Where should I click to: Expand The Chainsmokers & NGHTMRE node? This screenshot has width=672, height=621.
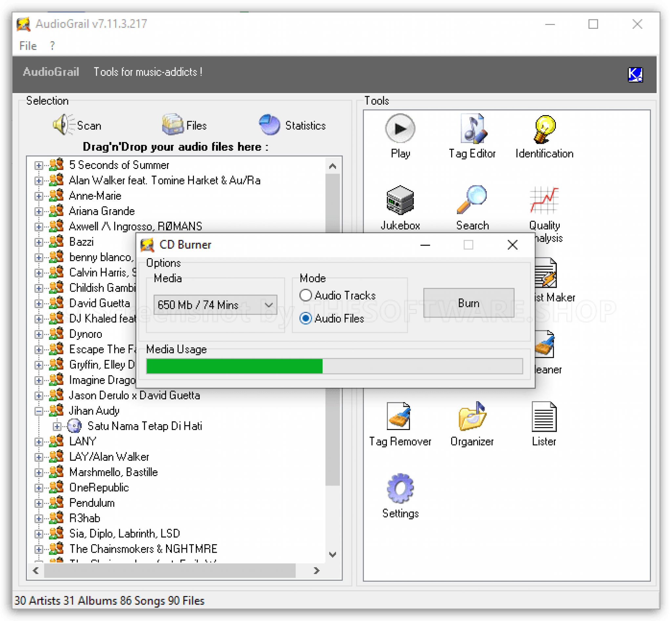coord(39,550)
